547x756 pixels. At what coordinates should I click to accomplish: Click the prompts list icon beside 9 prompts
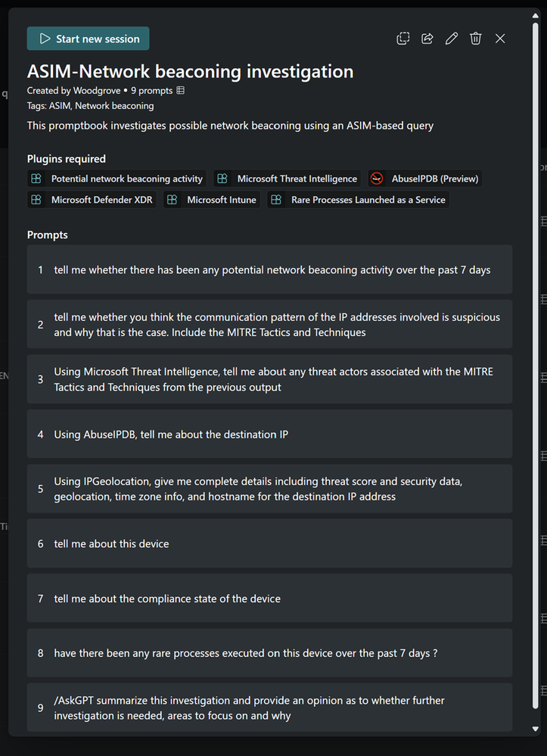[180, 91]
